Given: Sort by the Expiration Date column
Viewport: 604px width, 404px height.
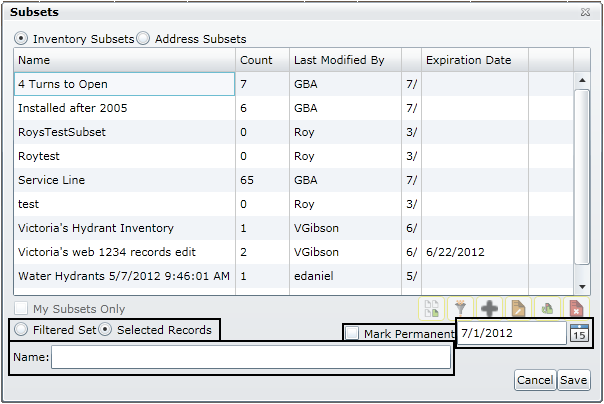Looking at the screenshot, I should pos(468,60).
